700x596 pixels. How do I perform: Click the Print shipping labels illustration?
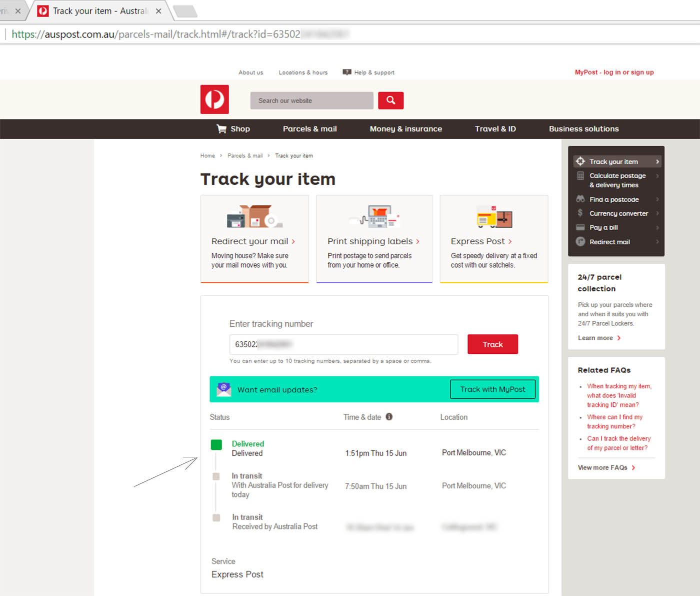tap(374, 216)
